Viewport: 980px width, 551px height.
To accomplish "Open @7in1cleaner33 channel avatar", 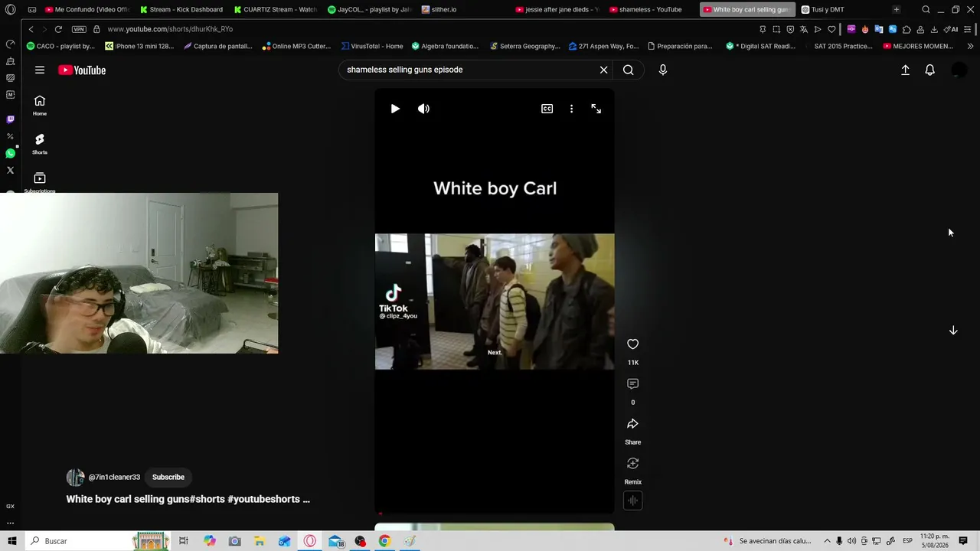I will [75, 478].
